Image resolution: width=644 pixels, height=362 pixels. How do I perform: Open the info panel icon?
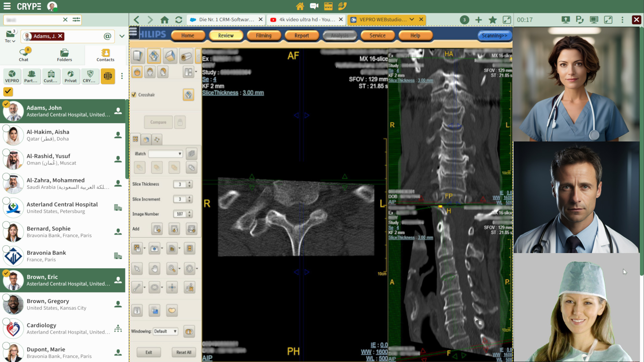(137, 310)
